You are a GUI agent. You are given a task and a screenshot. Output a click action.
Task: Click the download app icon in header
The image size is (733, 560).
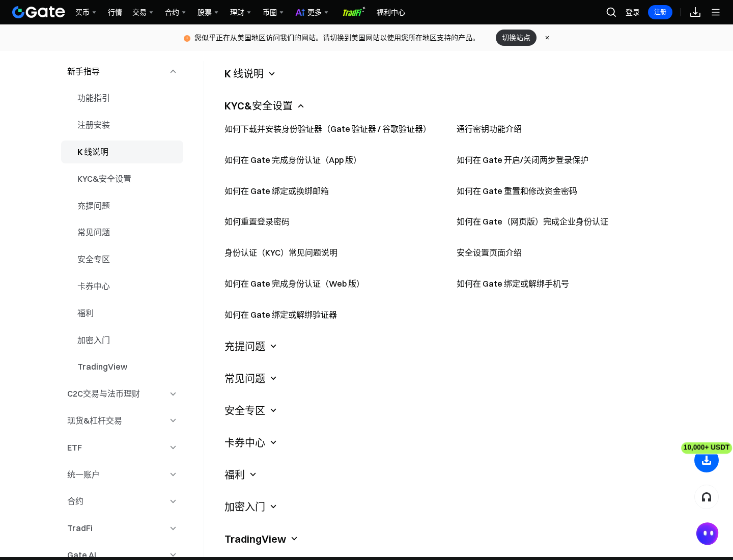point(695,12)
